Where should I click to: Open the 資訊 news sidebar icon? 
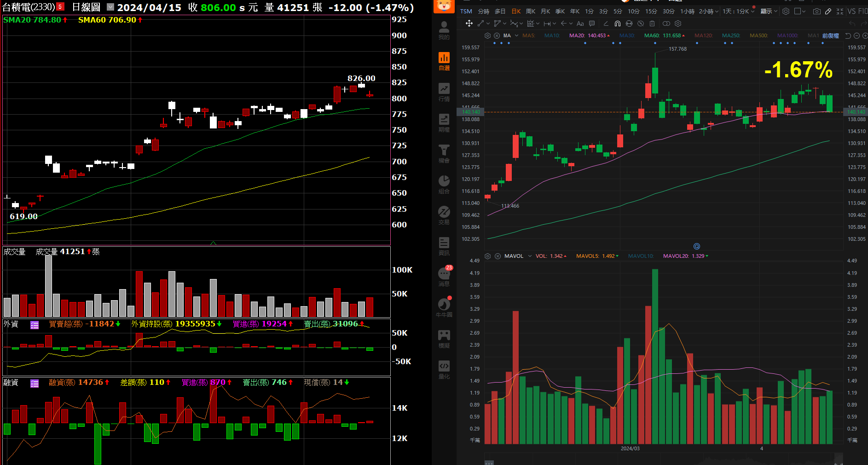coord(444,246)
